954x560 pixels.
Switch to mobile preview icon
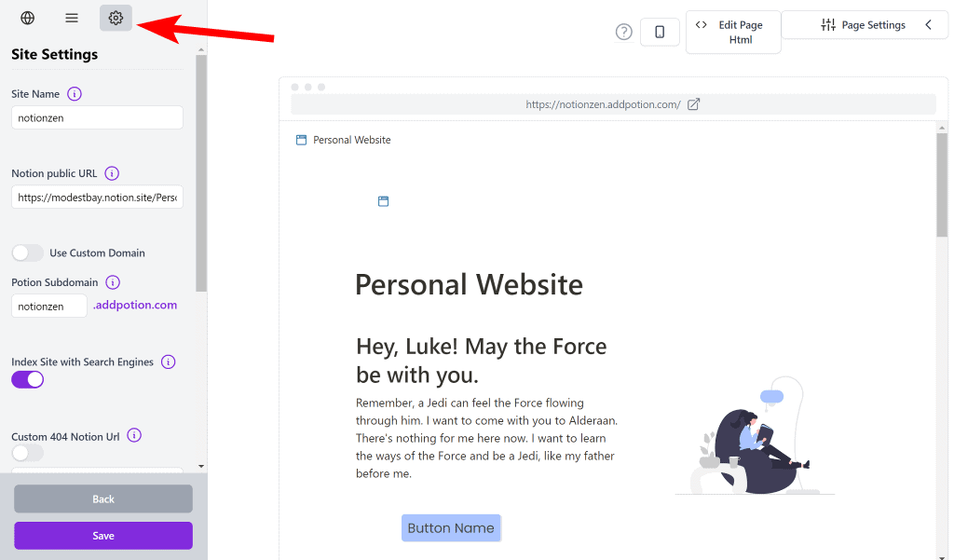tap(660, 32)
